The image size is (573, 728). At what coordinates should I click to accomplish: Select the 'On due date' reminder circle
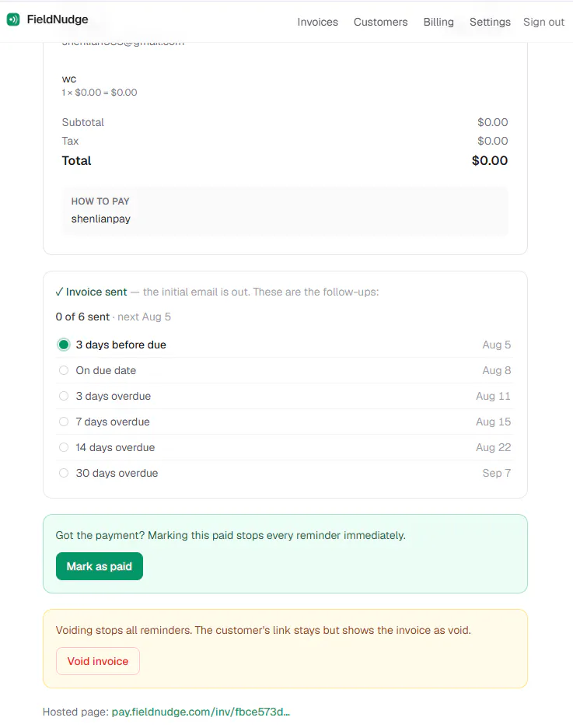click(64, 370)
